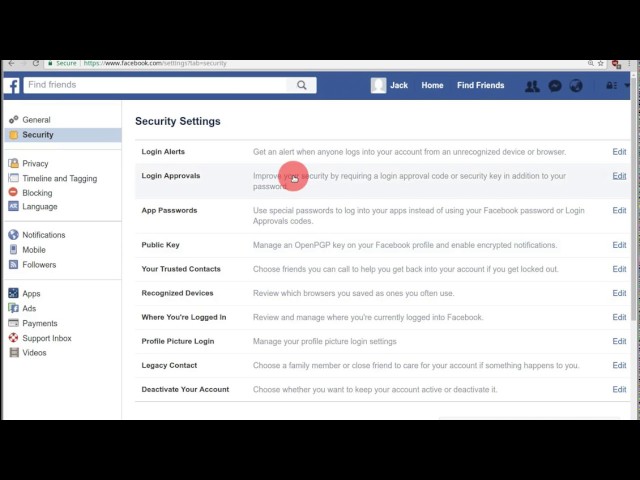Expand the Recognized Devices row label

coord(177,293)
